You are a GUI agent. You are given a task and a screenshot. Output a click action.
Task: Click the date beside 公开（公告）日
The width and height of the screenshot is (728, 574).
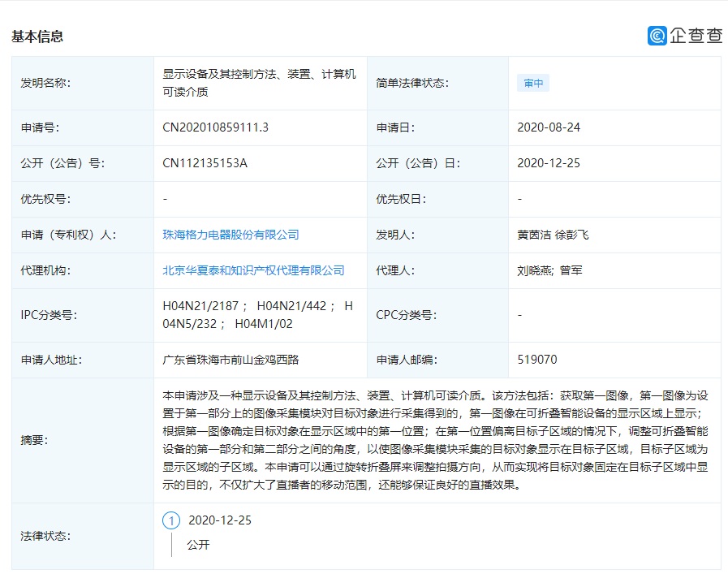[549, 163]
